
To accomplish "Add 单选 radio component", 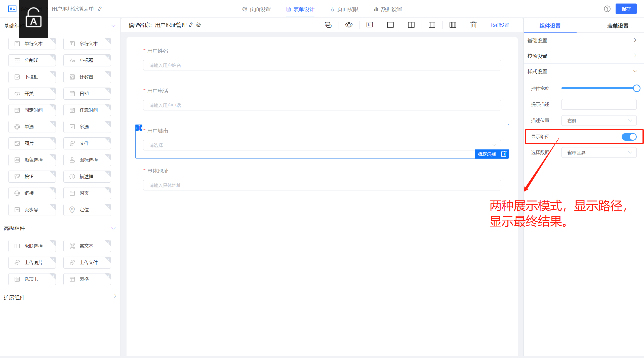I will pos(32,127).
